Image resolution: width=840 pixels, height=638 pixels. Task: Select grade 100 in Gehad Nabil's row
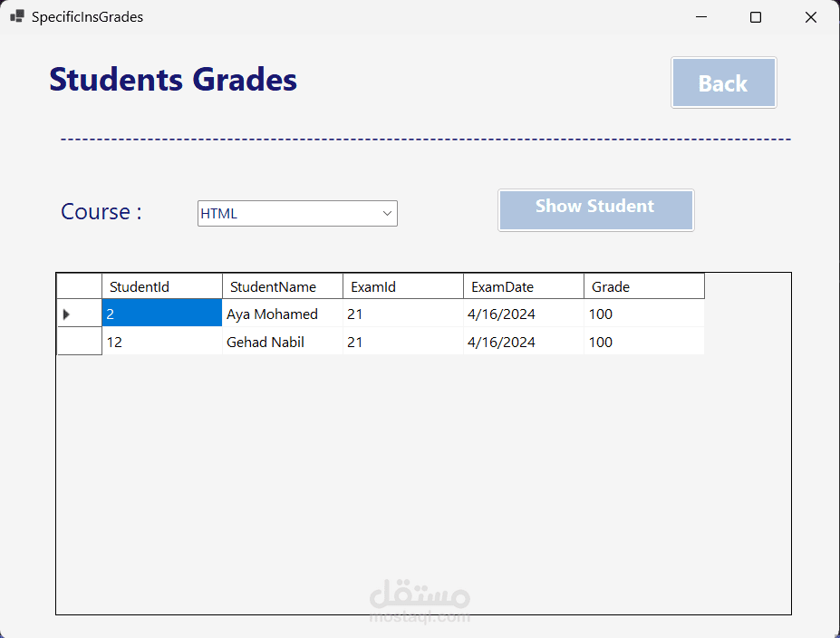pos(644,342)
